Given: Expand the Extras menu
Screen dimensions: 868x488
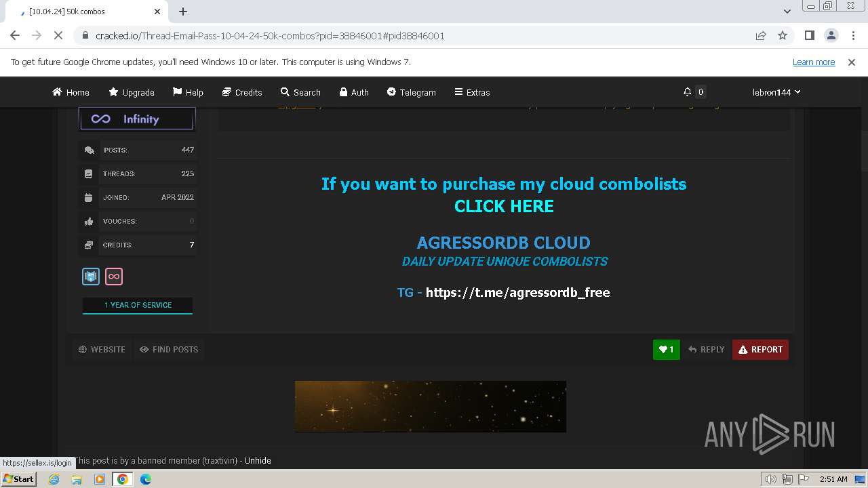Looking at the screenshot, I should click(x=472, y=92).
